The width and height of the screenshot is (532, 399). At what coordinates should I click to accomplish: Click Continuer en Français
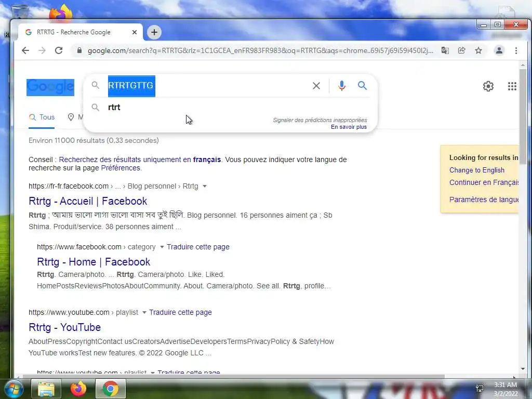pyautogui.click(x=484, y=182)
